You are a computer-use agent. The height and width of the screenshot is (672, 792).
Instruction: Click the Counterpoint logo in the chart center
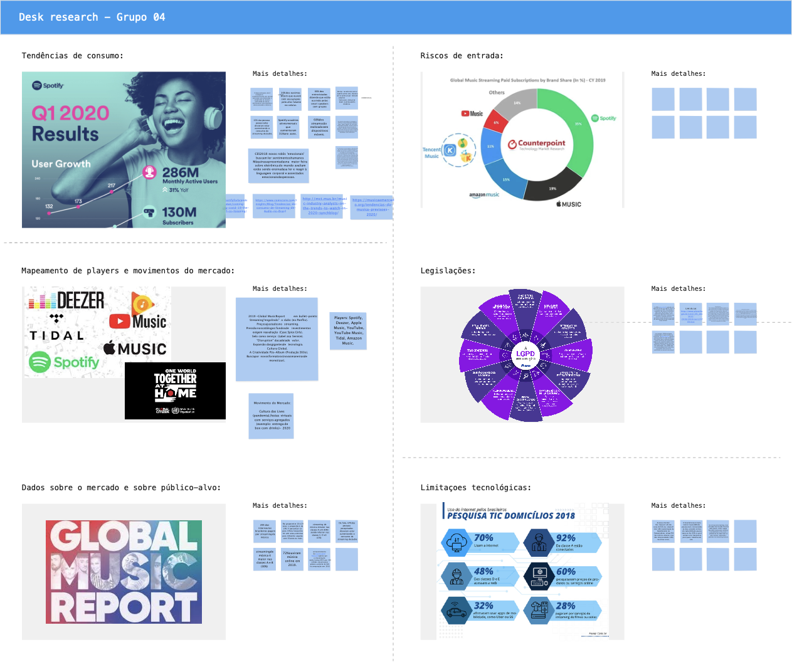(537, 144)
